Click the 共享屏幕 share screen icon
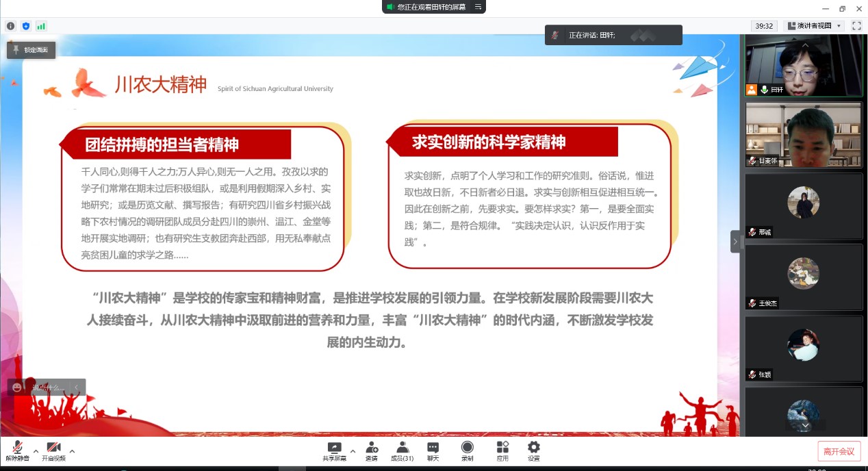868x471 pixels. pyautogui.click(x=334, y=450)
